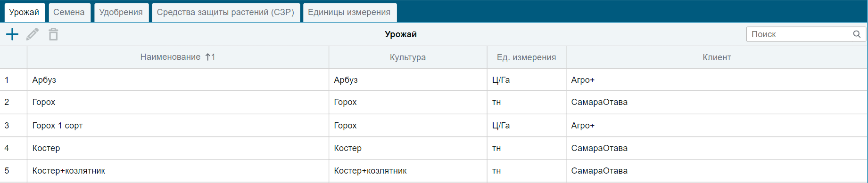Sort by the Культура column header
This screenshot has width=868, height=183.
tap(408, 57)
